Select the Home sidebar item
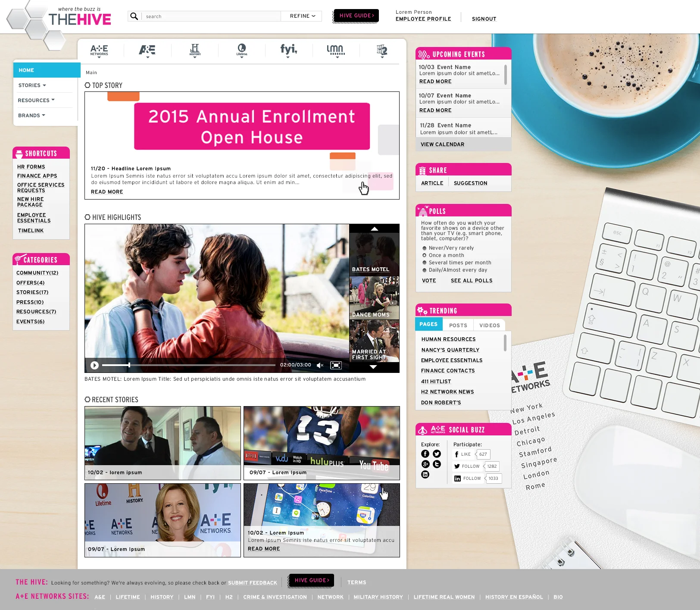Screen dimensions: 700x610 pyautogui.click(x=47, y=70)
